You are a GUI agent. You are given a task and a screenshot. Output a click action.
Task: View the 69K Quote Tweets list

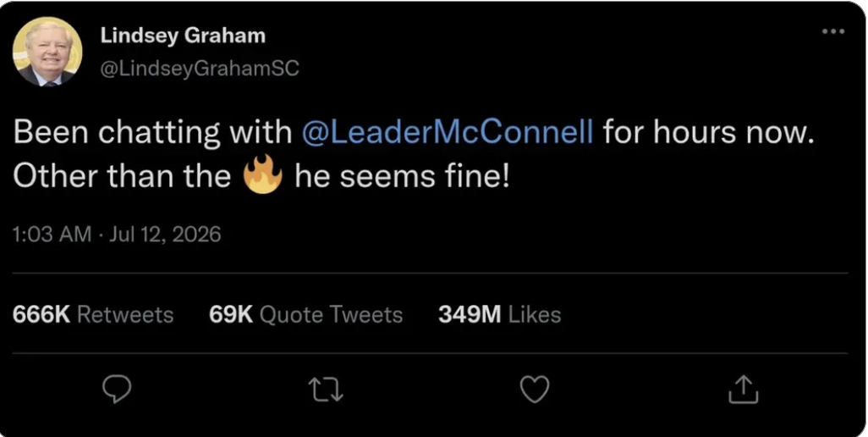pyautogui.click(x=305, y=314)
